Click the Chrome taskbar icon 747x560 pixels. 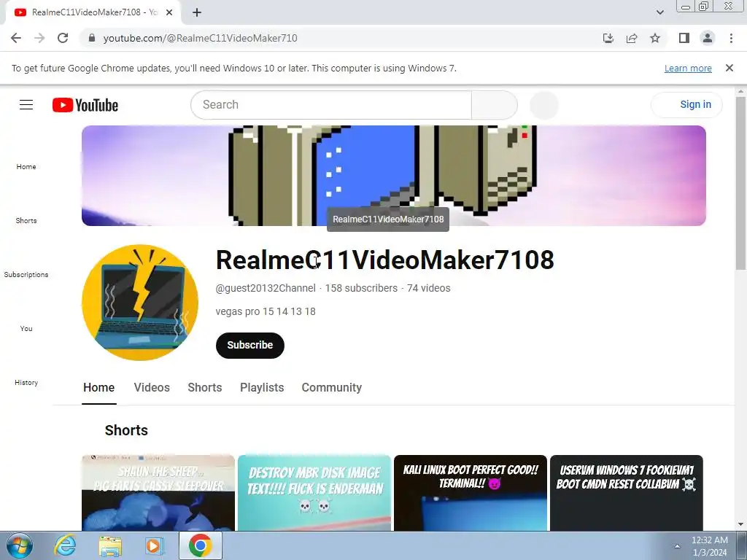coord(200,545)
